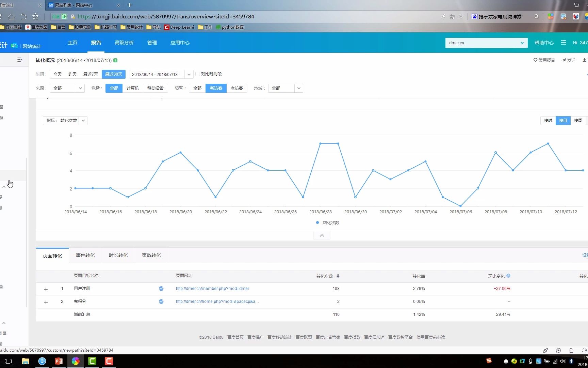Open Internet Explorer taskbar icon
The width and height of the screenshot is (588, 368).
[x=42, y=361]
